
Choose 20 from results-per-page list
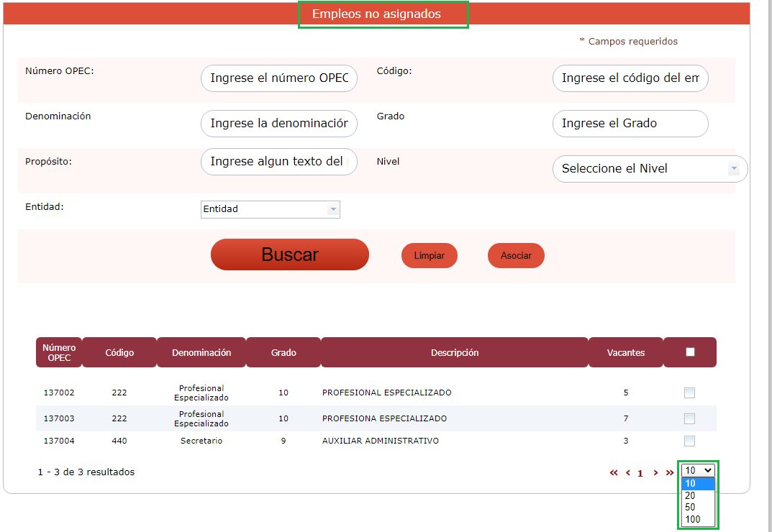click(x=690, y=495)
